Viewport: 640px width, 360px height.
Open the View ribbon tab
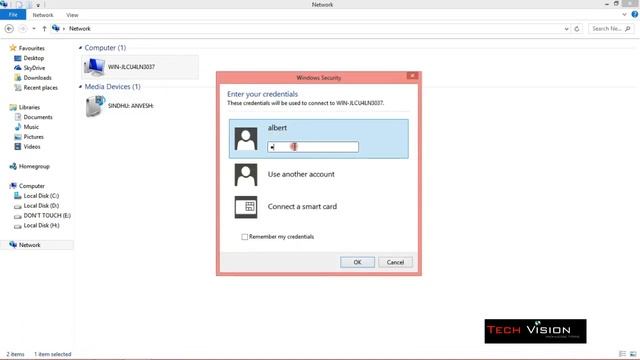pyautogui.click(x=72, y=15)
